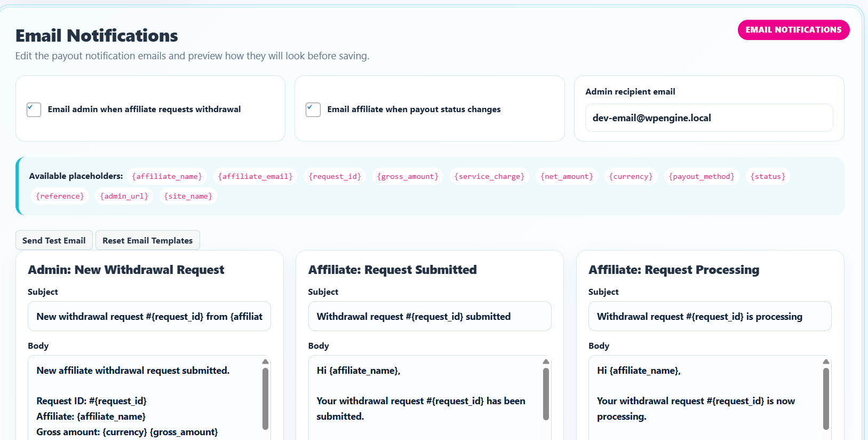This screenshot has height=440, width=868.
Task: Click scroll-up arrow in Request Submitted body textarea
Action: point(546,362)
